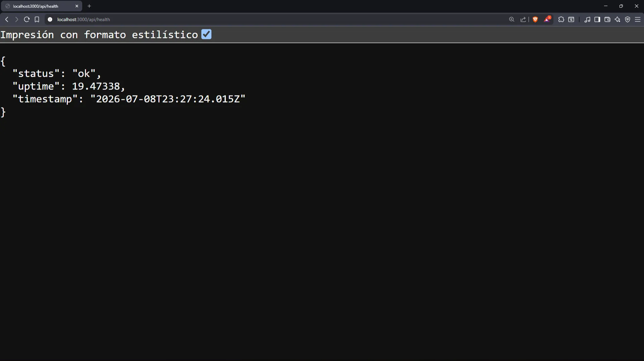Open the Extensions puzzle icon

(561, 19)
